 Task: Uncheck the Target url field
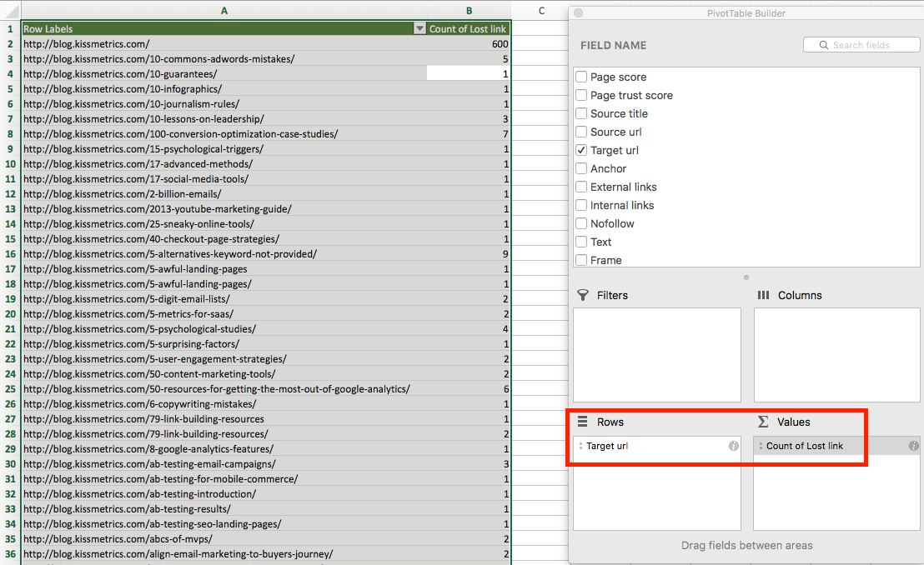(x=580, y=150)
